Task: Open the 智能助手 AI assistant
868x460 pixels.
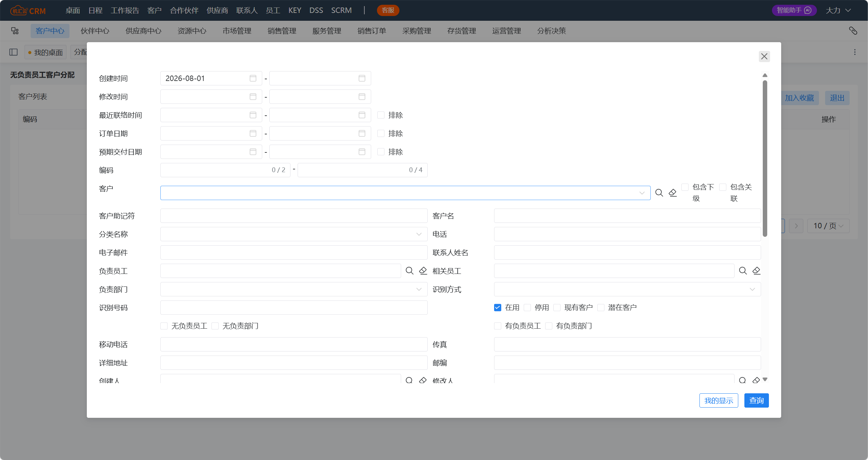Action: point(794,10)
